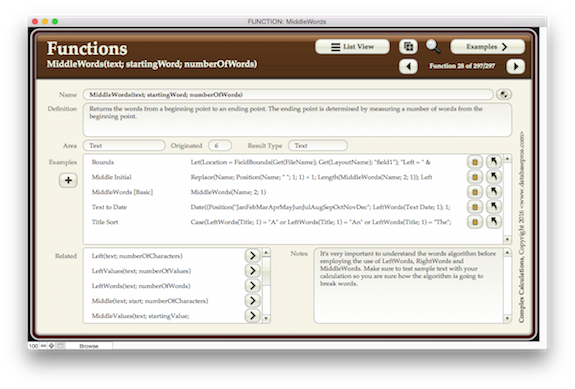Viewport: 575px width, 389px height.
Task: Click the Originated field showing 6
Action: pos(220,146)
